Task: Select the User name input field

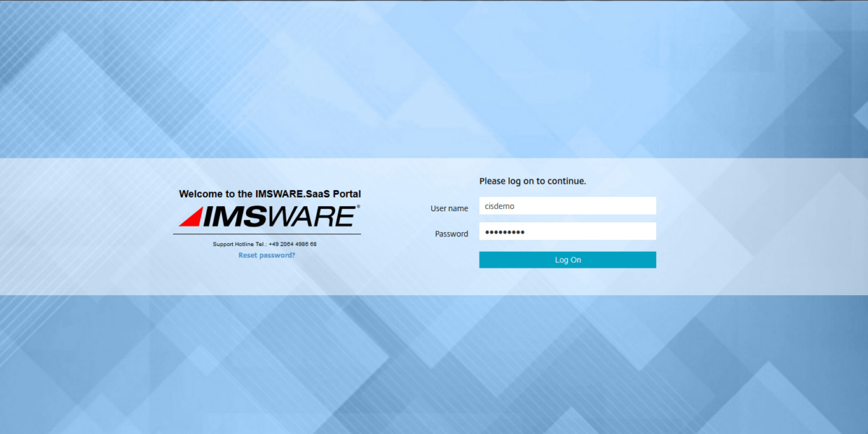Action: [x=568, y=205]
